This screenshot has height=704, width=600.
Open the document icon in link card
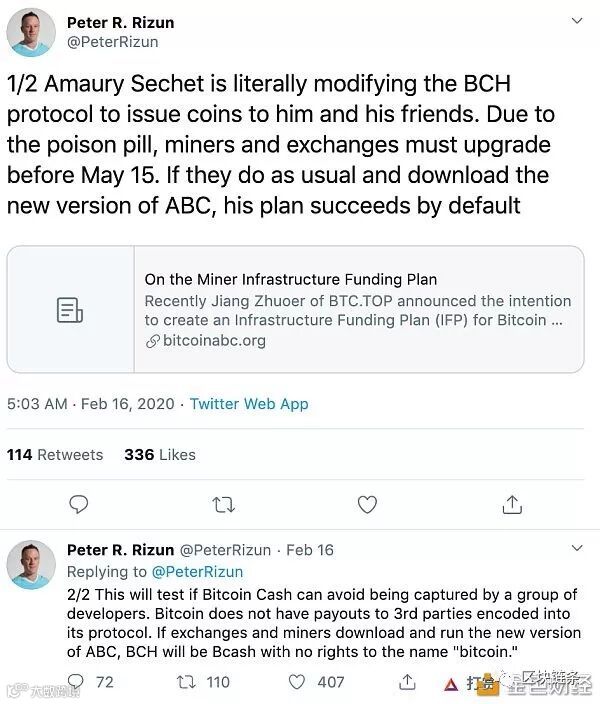point(69,310)
